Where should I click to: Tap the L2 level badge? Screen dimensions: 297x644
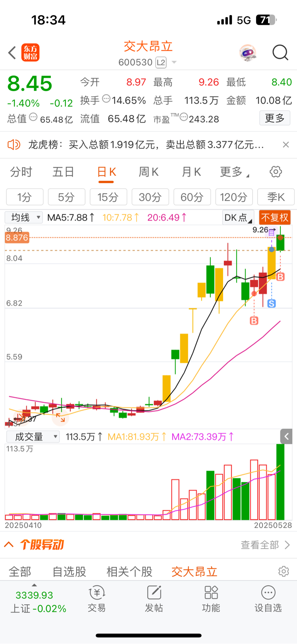[161, 62]
